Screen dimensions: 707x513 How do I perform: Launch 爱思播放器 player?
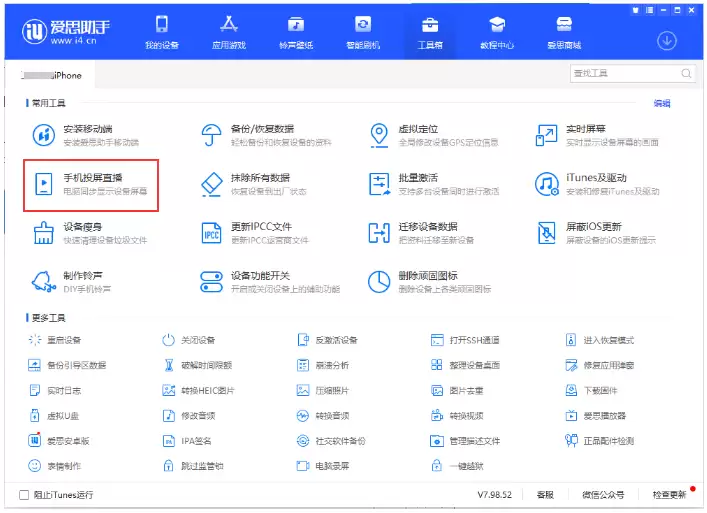pos(596,416)
